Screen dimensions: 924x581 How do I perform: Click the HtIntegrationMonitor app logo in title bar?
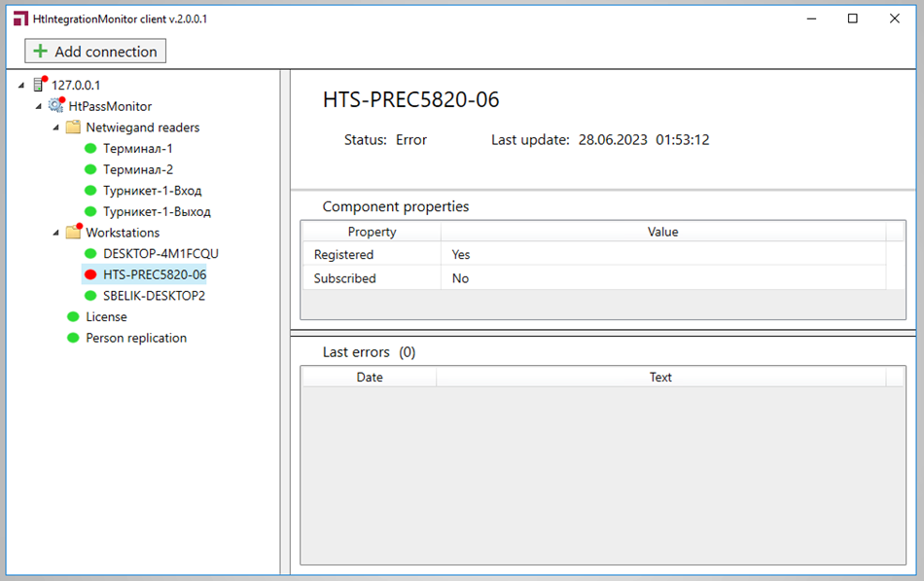click(x=20, y=18)
